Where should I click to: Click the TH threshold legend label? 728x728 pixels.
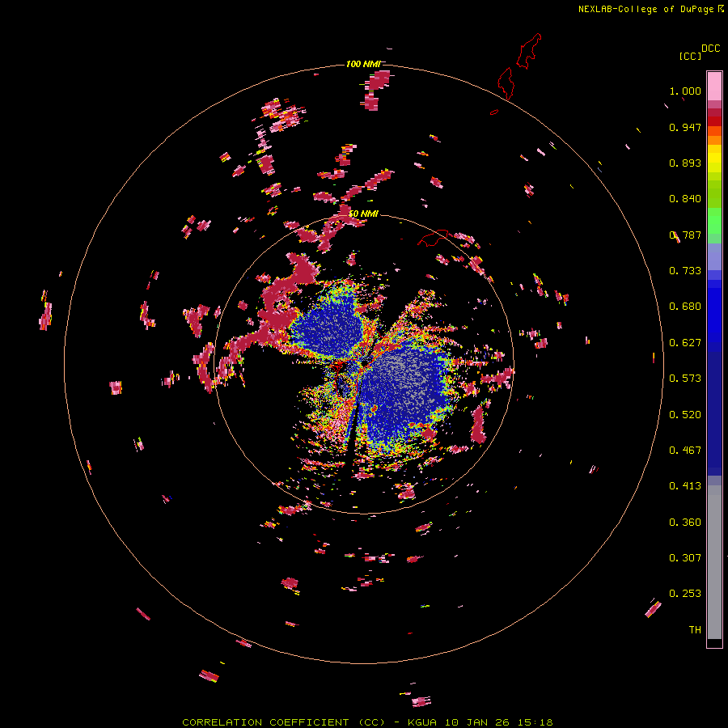coord(695,630)
